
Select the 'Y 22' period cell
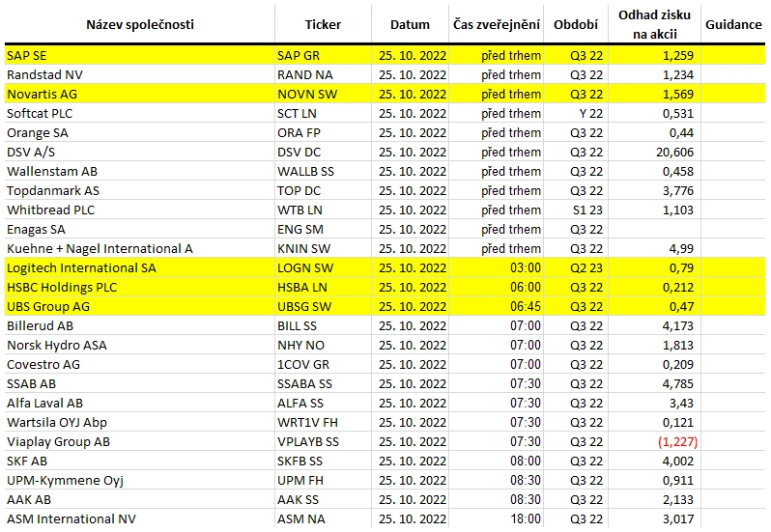pyautogui.click(x=576, y=114)
